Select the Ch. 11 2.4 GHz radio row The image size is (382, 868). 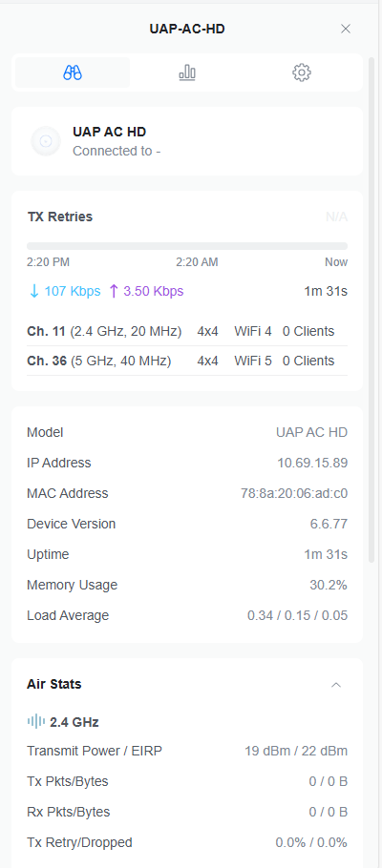coord(187,332)
